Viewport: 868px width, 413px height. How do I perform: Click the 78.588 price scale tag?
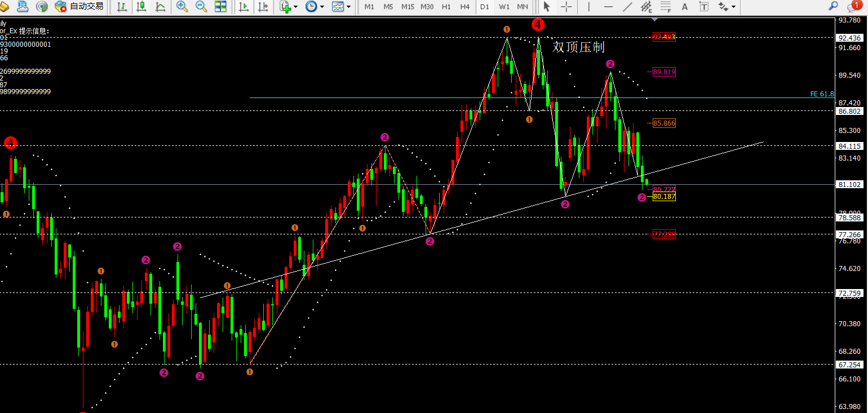tap(850, 217)
